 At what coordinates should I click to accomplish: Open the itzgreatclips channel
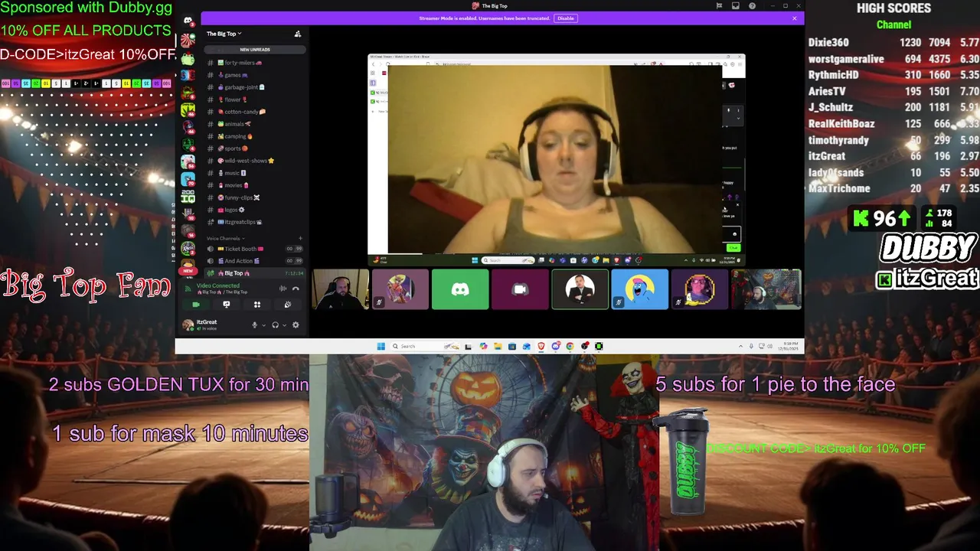(255, 222)
